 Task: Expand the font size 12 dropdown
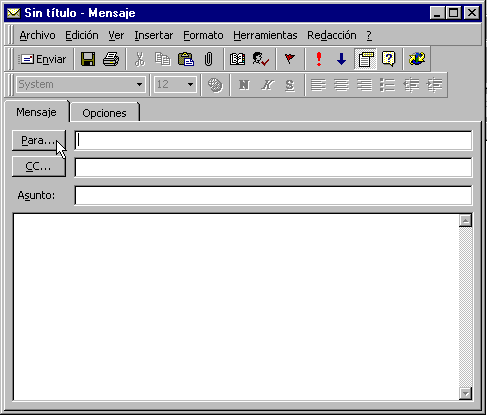190,85
